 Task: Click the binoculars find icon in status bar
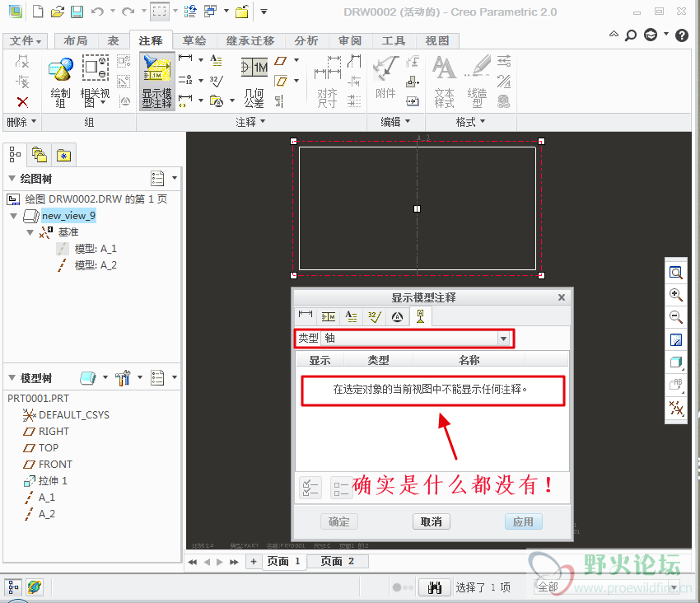[x=434, y=587]
